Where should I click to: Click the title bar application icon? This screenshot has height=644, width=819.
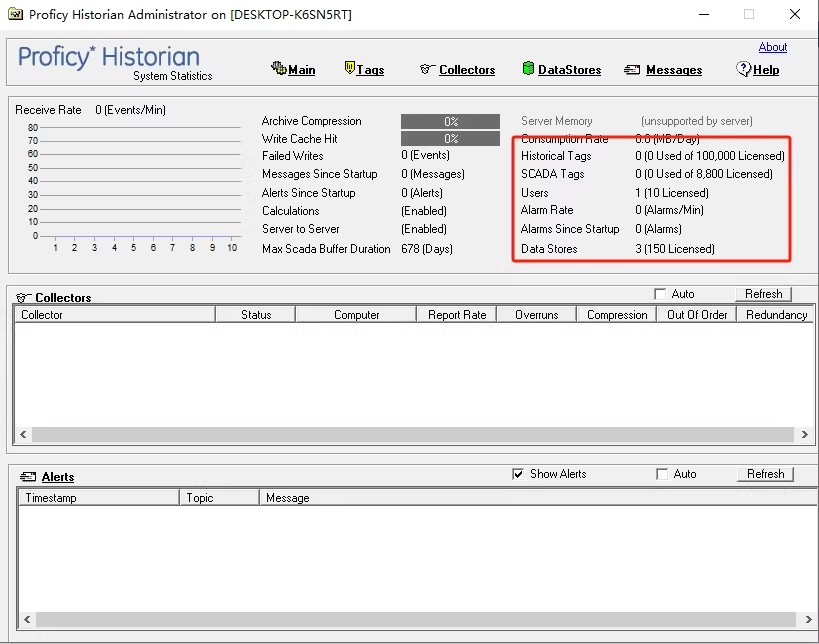[x=16, y=14]
